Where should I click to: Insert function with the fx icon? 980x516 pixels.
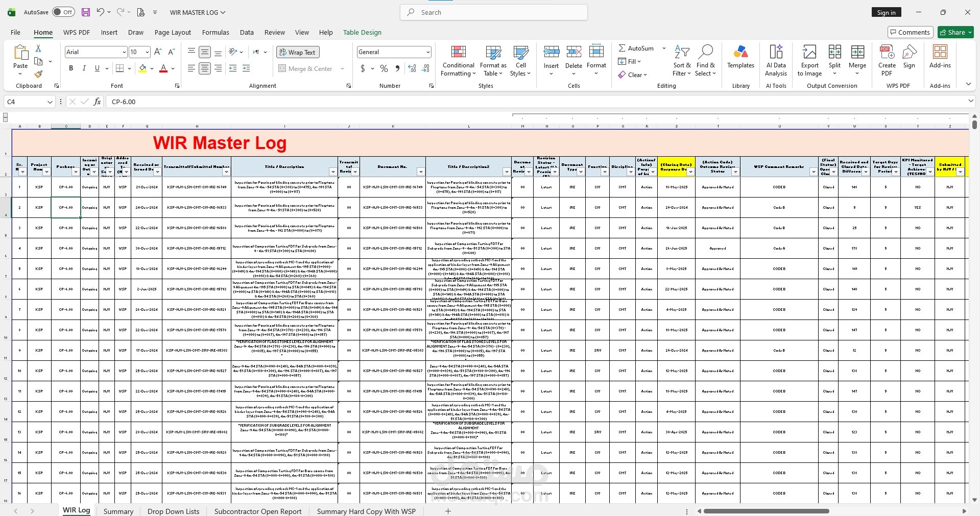97,102
